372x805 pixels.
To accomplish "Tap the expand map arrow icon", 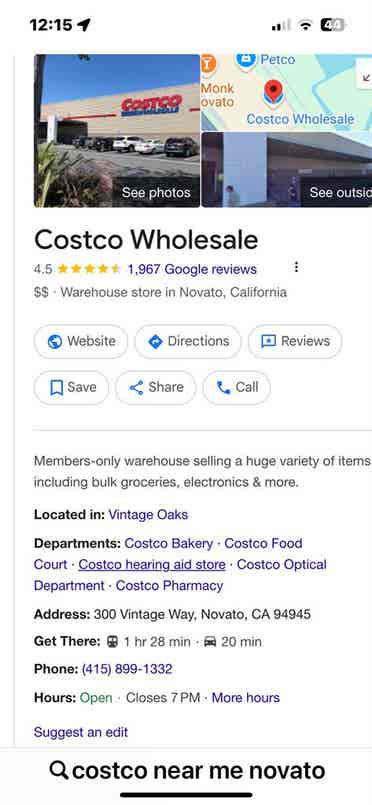I will point(365,78).
